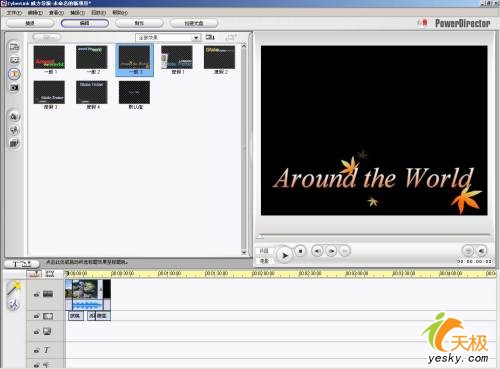Image resolution: width=500 pixels, height=369 pixels.
Task: Select the first red-green title template thumbnail
Action: (49, 57)
